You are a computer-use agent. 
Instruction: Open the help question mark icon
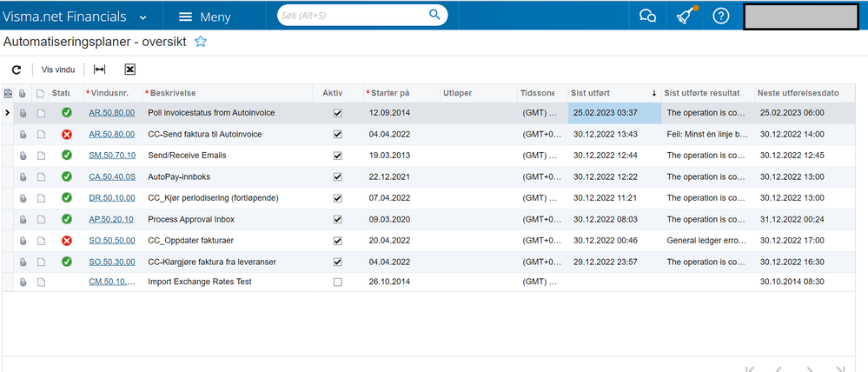(721, 16)
